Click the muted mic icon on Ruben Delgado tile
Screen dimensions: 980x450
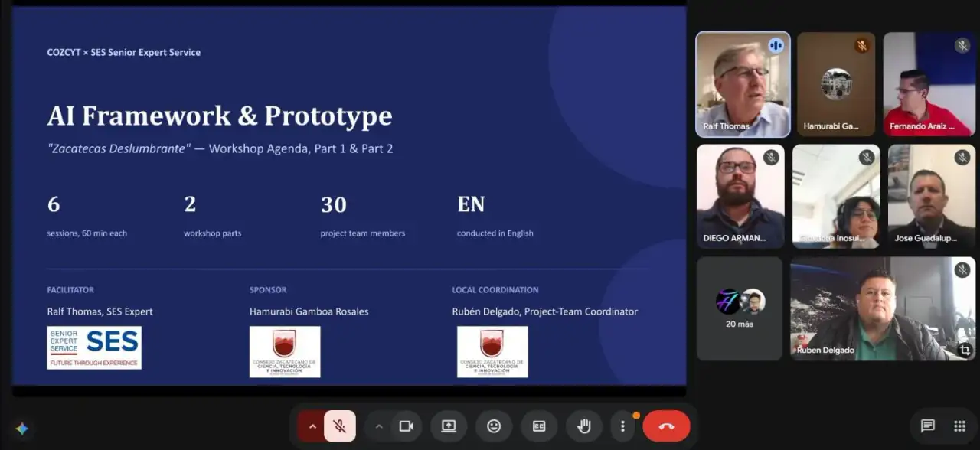[x=962, y=269]
